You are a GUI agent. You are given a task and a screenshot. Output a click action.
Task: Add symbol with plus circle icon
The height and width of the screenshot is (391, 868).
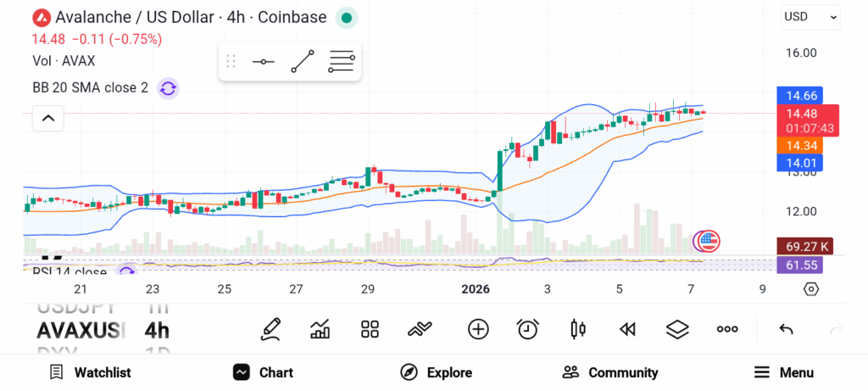[x=478, y=329]
